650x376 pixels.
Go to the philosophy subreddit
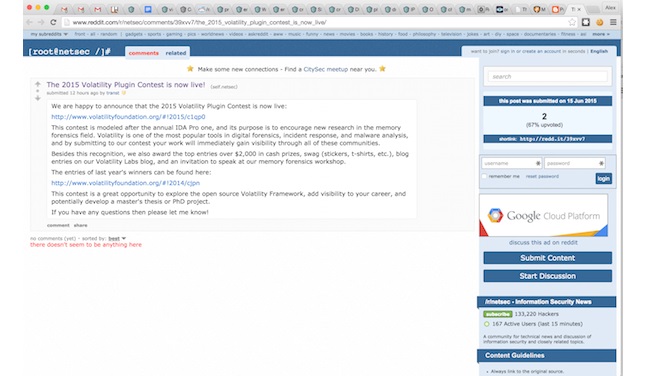click(424, 34)
